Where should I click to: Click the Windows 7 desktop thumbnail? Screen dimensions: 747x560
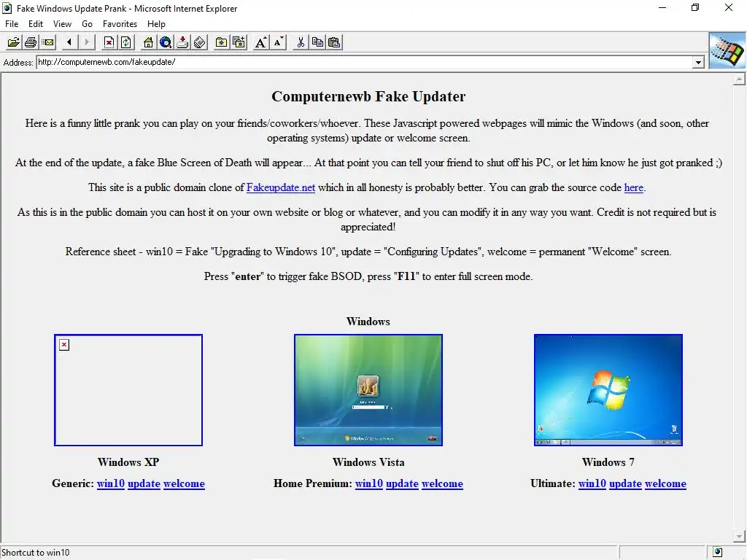click(608, 390)
